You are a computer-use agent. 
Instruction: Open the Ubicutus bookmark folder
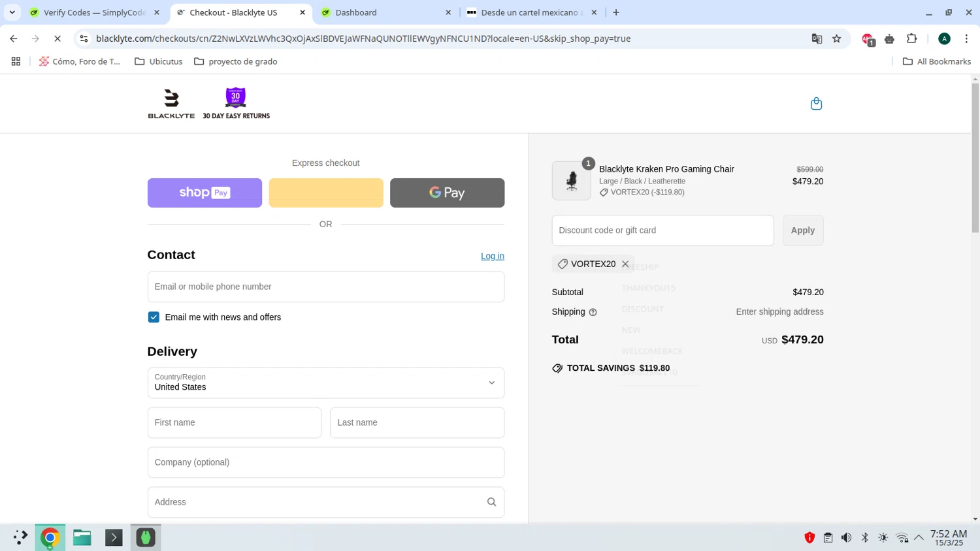coord(159,61)
